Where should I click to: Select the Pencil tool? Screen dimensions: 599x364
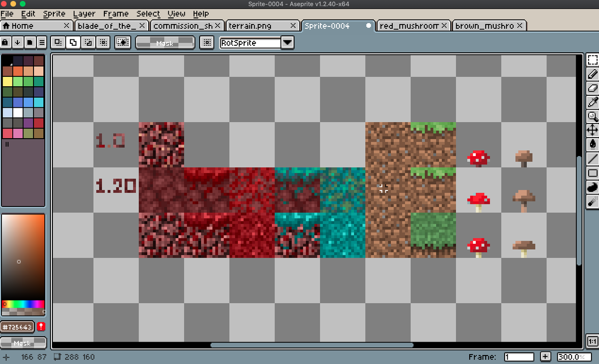click(593, 74)
